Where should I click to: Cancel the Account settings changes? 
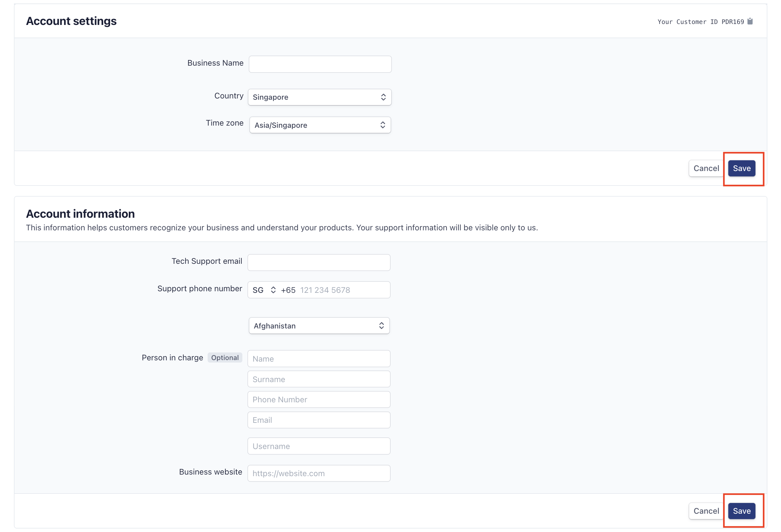point(706,168)
